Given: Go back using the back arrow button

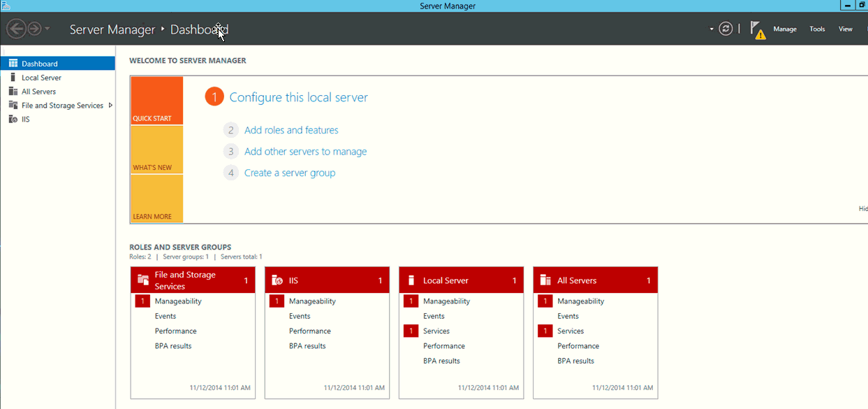Looking at the screenshot, I should click(16, 29).
